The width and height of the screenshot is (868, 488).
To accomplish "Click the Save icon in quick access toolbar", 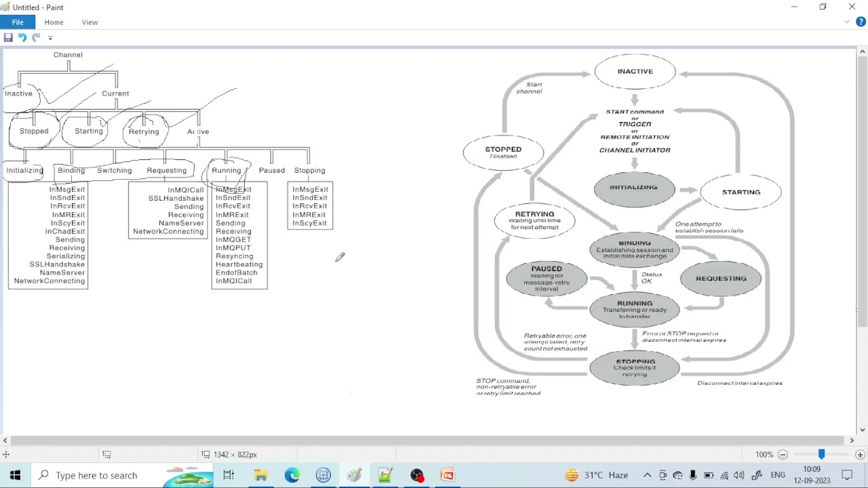I will click(8, 38).
